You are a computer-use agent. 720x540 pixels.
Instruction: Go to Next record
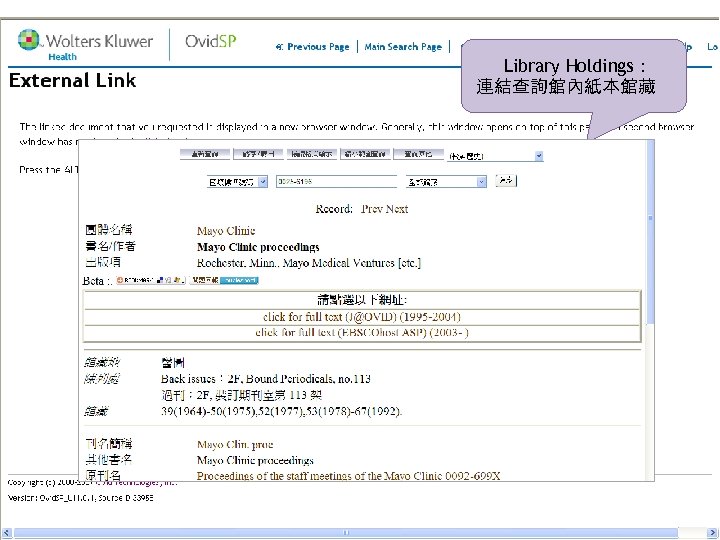click(x=397, y=209)
